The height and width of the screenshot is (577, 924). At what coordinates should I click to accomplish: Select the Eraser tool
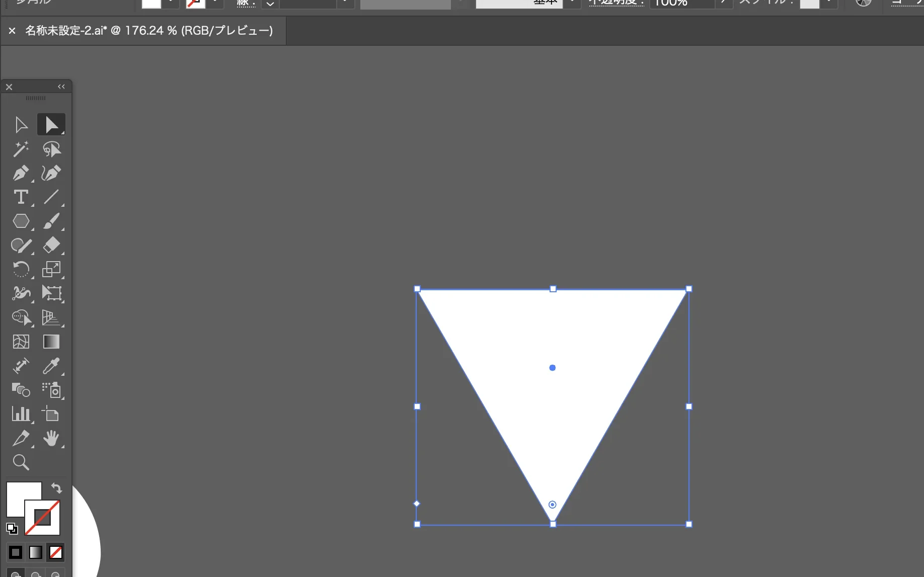pos(51,245)
